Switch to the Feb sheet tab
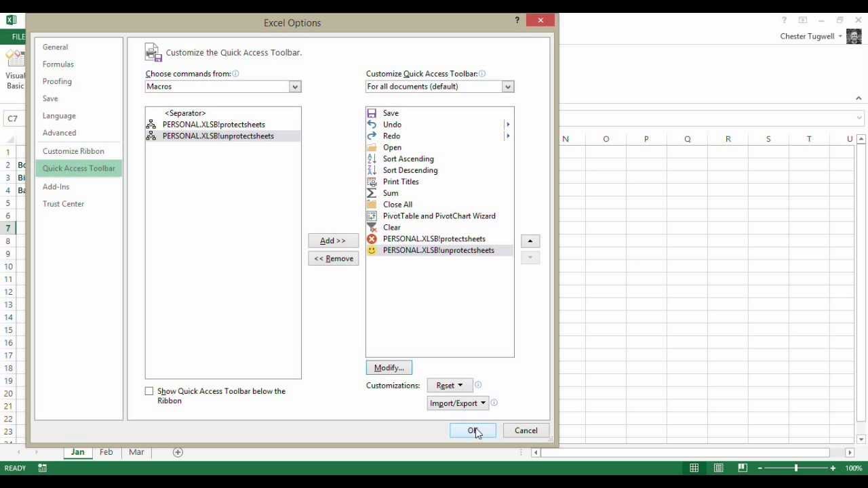868x488 pixels. [106, 452]
